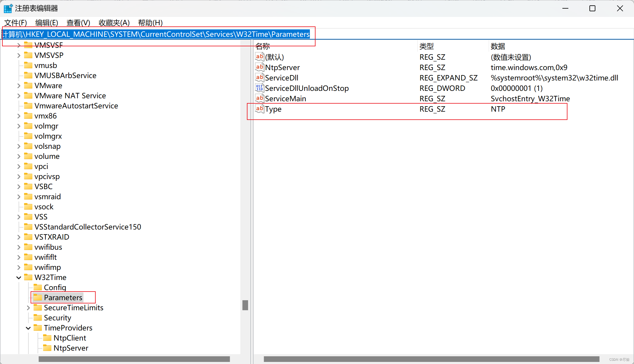Image resolution: width=634 pixels, height=364 pixels.
Task: Select the NtpServer folder icon in tree
Action: click(47, 348)
